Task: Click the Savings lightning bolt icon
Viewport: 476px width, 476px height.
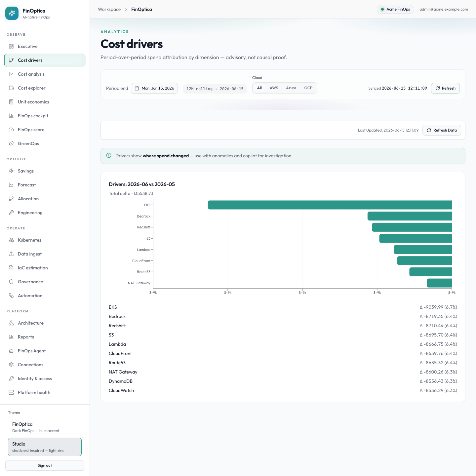Action: click(11, 171)
